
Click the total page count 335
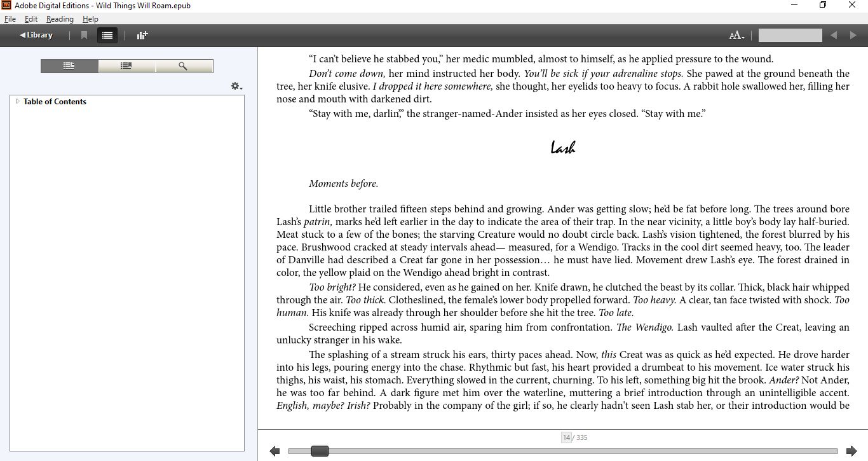click(x=582, y=437)
